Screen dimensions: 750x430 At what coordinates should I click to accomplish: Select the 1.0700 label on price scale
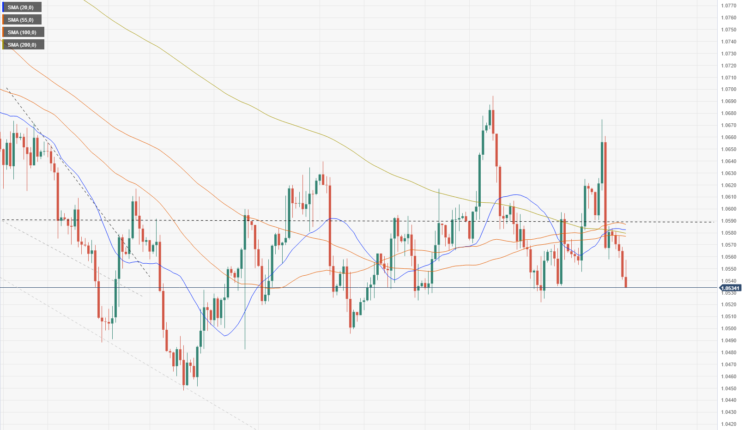[x=730, y=89]
